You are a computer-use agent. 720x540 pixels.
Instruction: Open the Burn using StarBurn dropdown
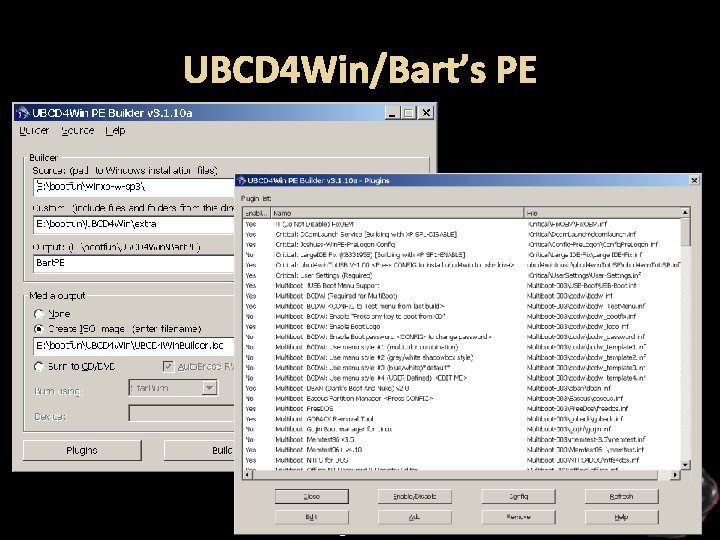click(x=209, y=388)
